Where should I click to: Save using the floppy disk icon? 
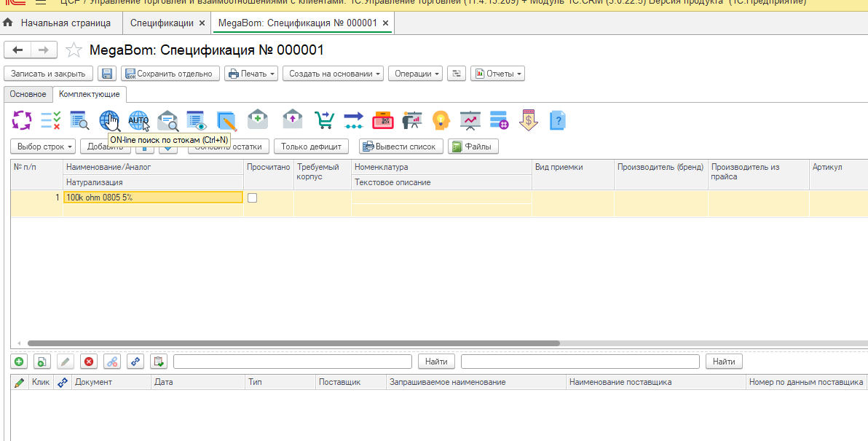107,74
